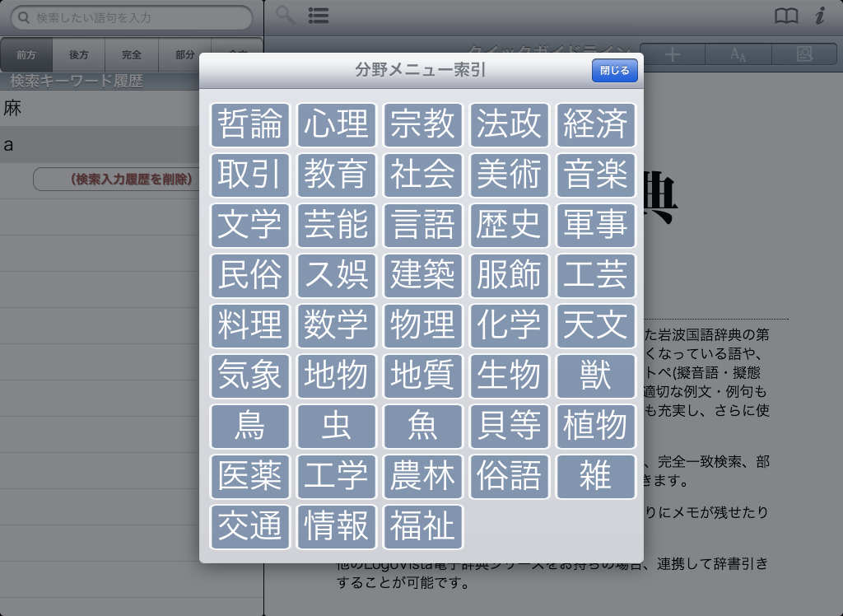
Task: Open the book icon at top right
Action: [786, 16]
